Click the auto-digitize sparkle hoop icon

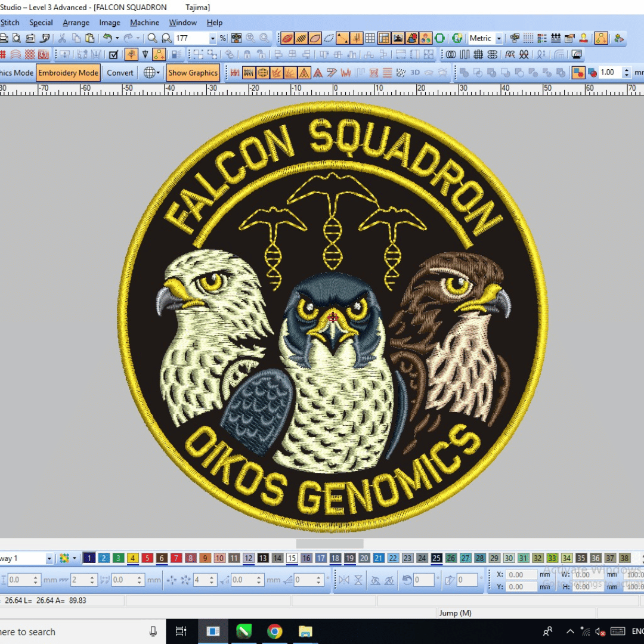[x=457, y=38]
